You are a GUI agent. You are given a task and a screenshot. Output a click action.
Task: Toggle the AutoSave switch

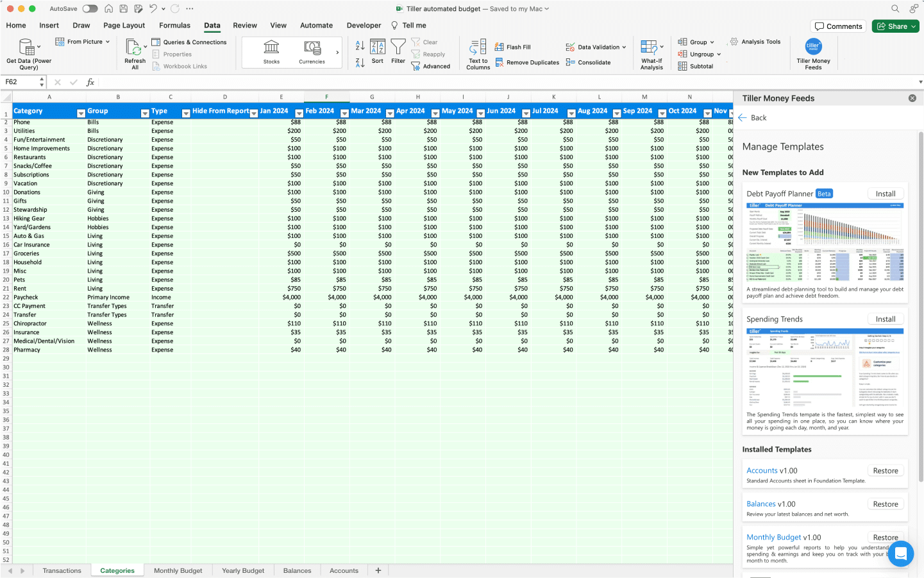(x=90, y=9)
